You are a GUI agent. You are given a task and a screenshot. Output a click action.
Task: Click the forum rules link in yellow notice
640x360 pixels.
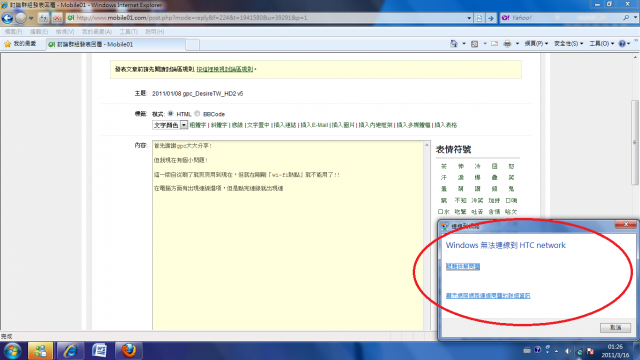[x=225, y=69]
